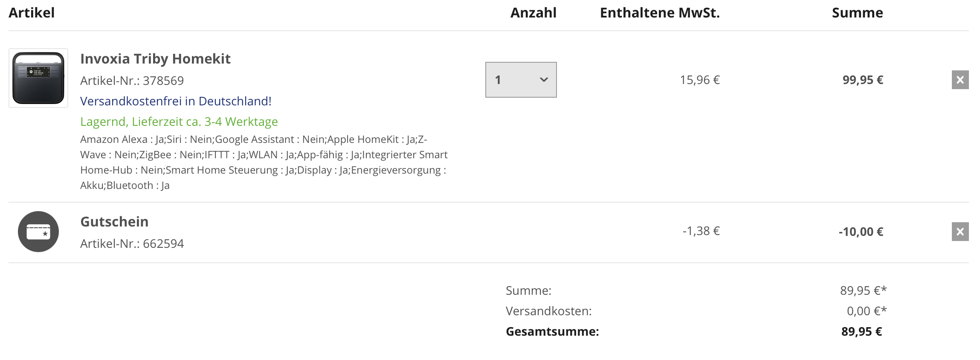Remove the Gutschein voucher row
Image resolution: width=980 pixels, height=360 pixels.
tap(960, 232)
